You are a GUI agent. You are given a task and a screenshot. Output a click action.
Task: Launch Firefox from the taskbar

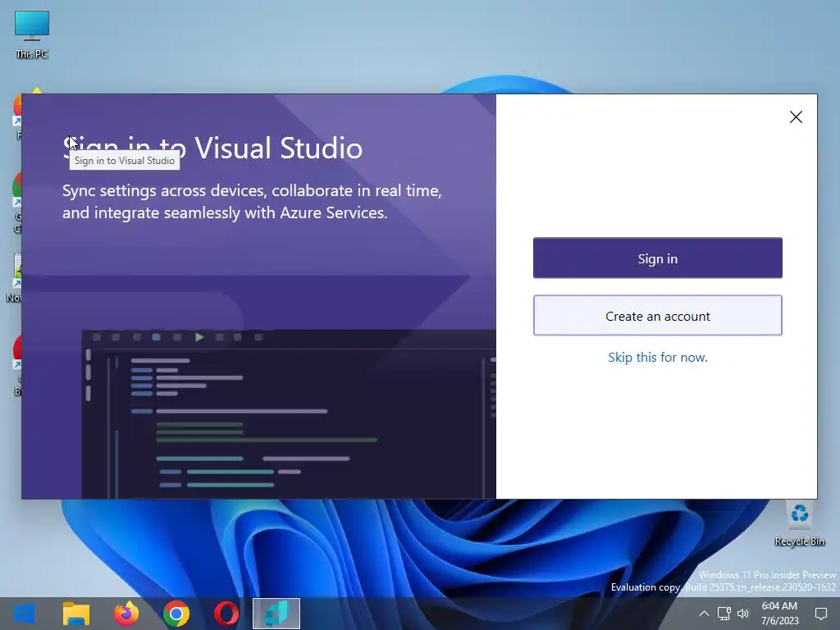click(x=126, y=614)
